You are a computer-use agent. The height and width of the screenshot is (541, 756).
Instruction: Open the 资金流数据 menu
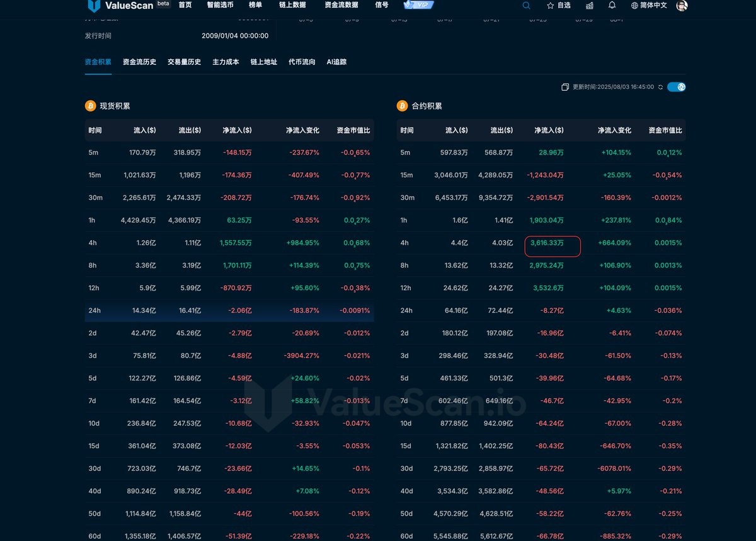341,5
